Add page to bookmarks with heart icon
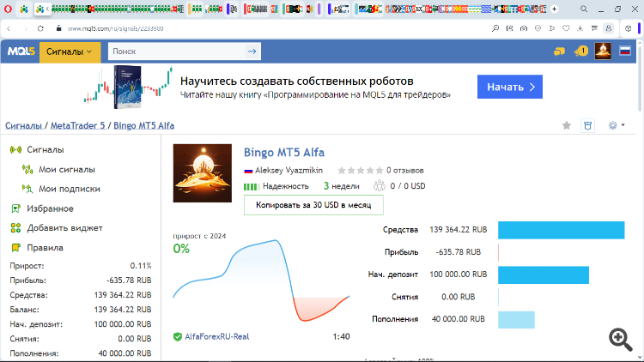 [x=566, y=28]
